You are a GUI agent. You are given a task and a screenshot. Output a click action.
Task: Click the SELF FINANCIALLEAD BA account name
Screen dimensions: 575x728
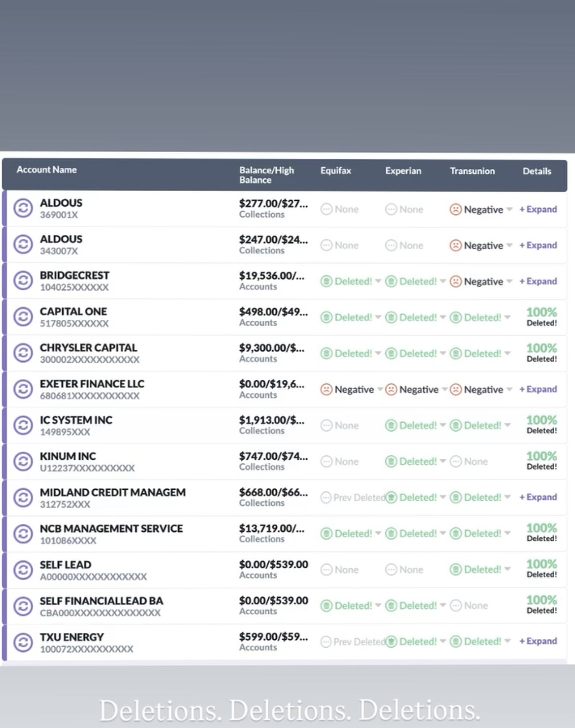(101, 601)
